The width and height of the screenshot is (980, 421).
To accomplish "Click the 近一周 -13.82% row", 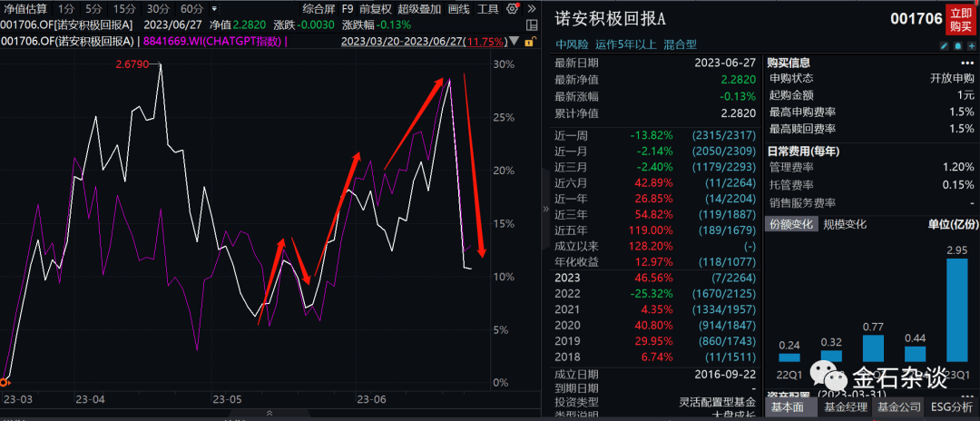I will (655, 135).
